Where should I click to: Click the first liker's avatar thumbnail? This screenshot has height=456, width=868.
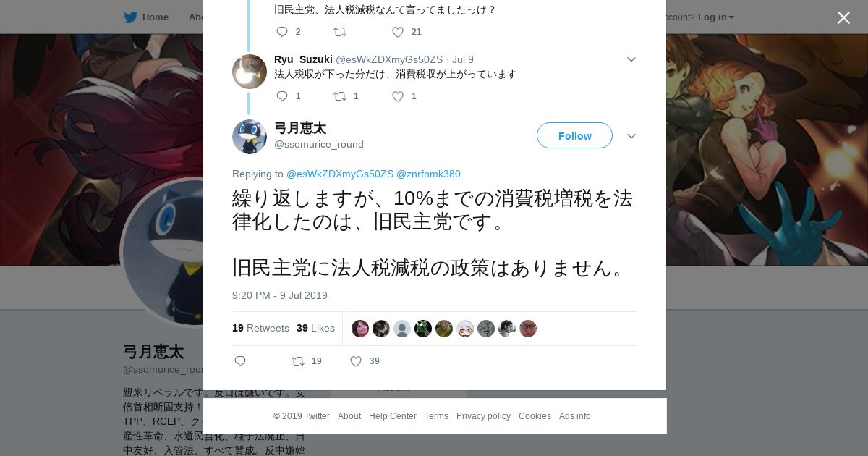(x=360, y=329)
